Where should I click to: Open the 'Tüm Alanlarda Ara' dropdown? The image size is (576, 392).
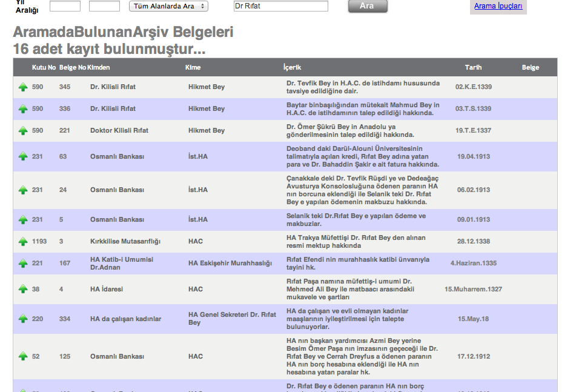[x=168, y=6]
